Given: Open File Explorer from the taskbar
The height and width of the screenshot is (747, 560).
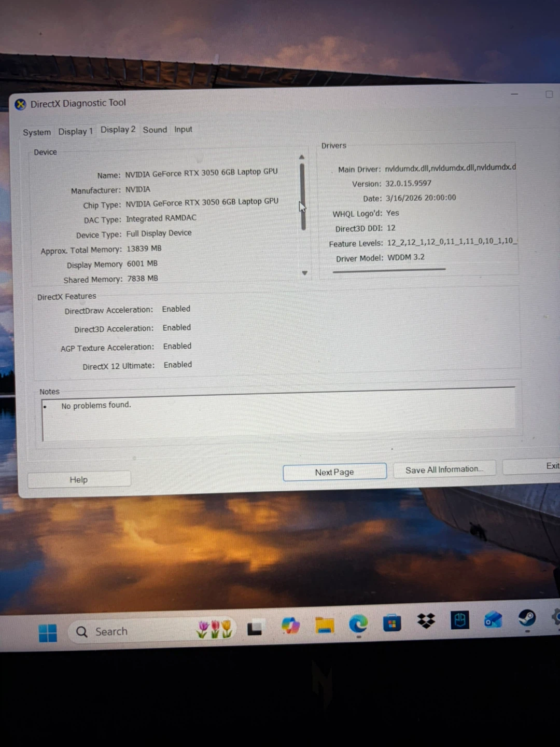Looking at the screenshot, I should [x=325, y=625].
